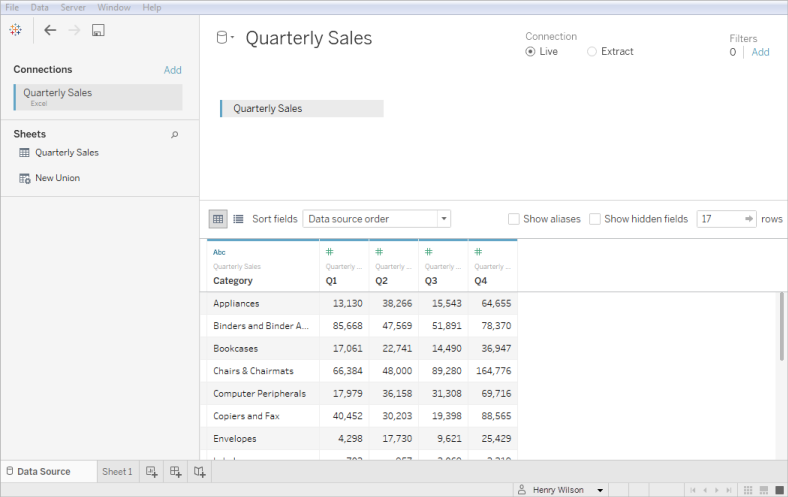Screen dimensions: 788x497
Task: Add a new connection link
Action: coord(172,70)
